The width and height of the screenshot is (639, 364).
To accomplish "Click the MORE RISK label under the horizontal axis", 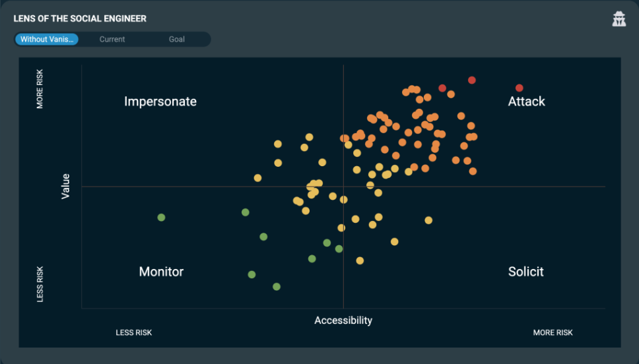I will click(x=553, y=333).
